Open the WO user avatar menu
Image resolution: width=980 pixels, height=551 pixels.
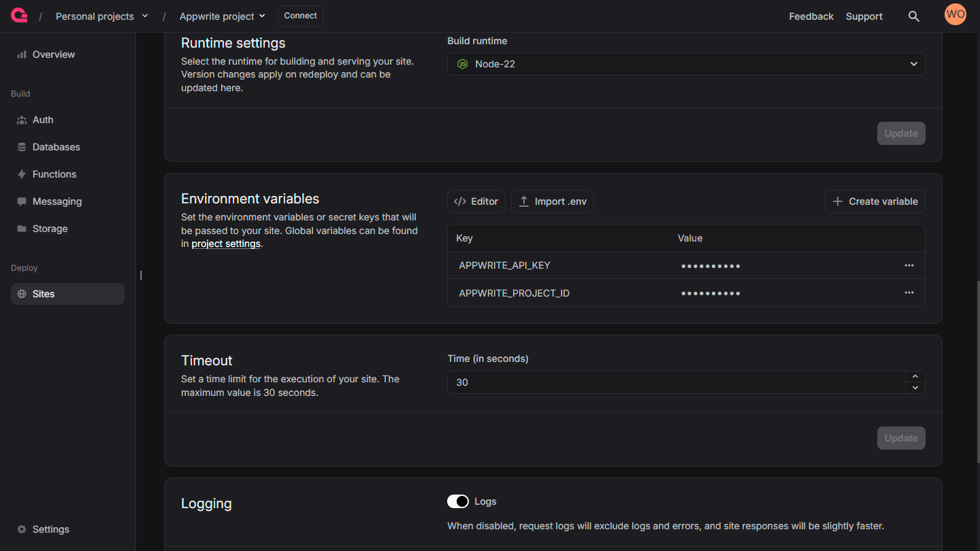(955, 14)
